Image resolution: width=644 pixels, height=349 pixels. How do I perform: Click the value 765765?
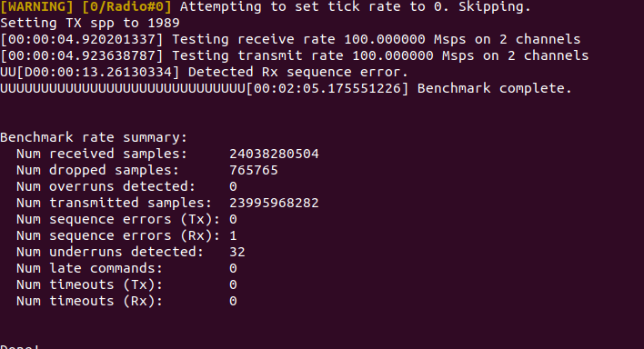(254, 170)
